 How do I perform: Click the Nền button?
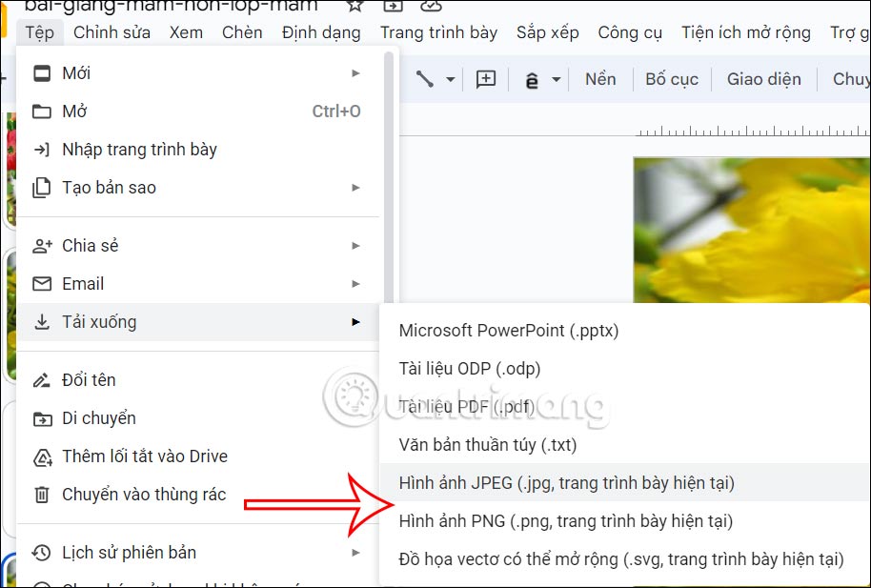click(600, 79)
